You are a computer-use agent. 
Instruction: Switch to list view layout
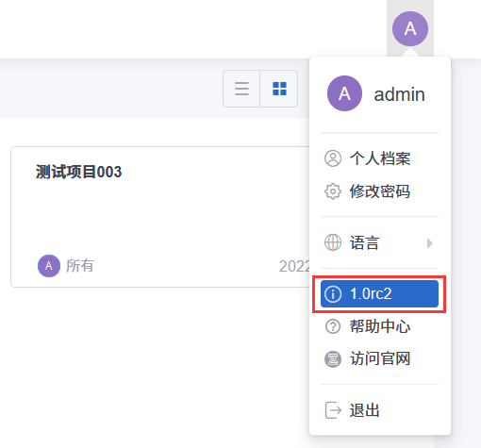point(241,89)
